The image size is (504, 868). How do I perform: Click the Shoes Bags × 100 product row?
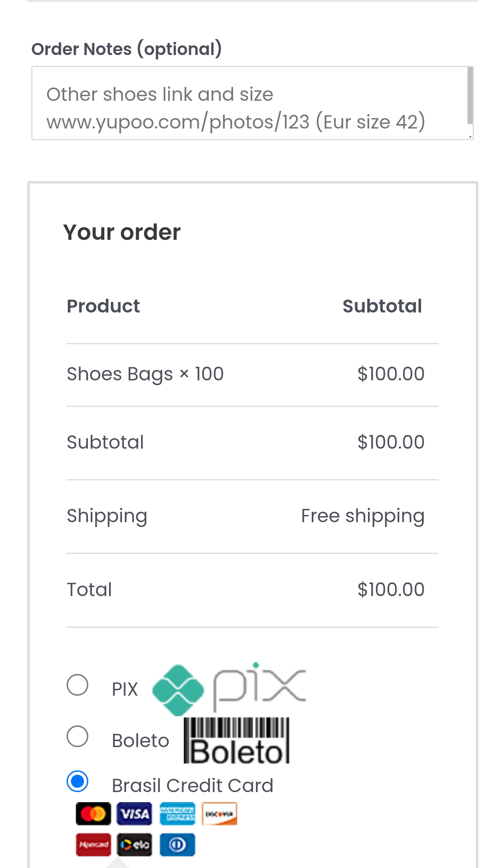252,374
